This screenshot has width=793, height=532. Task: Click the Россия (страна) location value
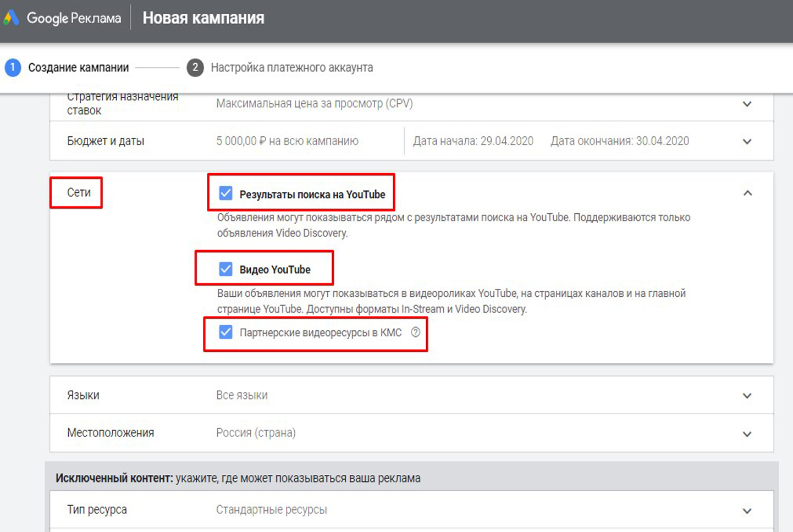click(x=256, y=433)
